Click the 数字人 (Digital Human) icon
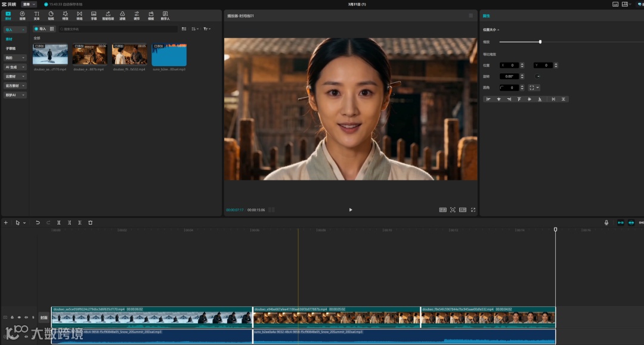This screenshot has width=644, height=345. coord(165,15)
